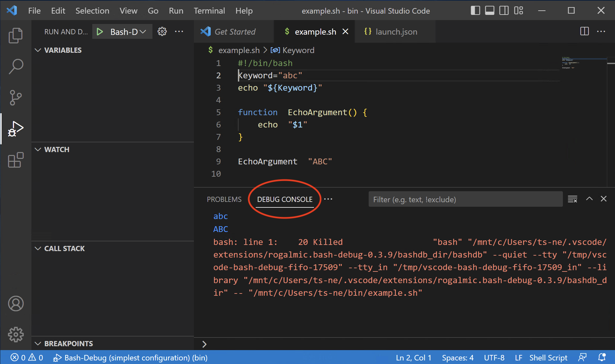
Task: Clear the Debug Console output
Action: coord(572,199)
